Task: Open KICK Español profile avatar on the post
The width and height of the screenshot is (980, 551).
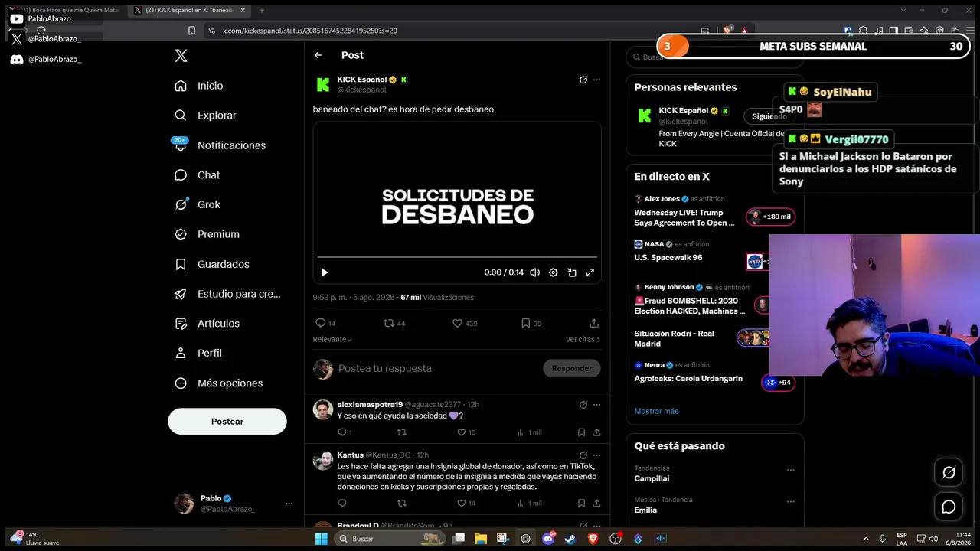Action: tap(323, 84)
